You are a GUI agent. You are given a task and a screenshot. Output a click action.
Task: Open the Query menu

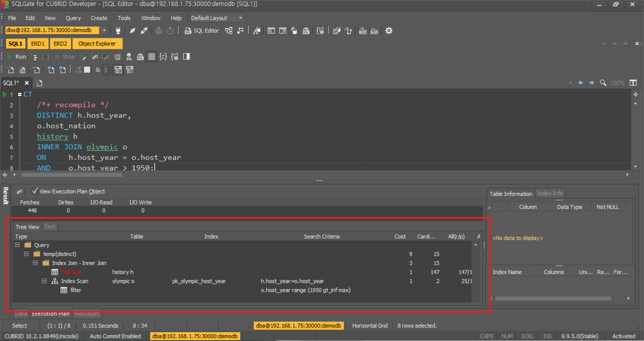click(x=73, y=18)
